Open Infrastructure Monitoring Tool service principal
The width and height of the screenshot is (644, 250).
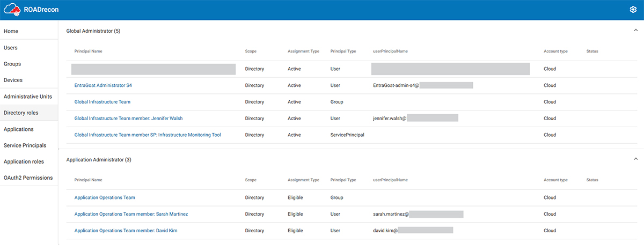tap(148, 135)
